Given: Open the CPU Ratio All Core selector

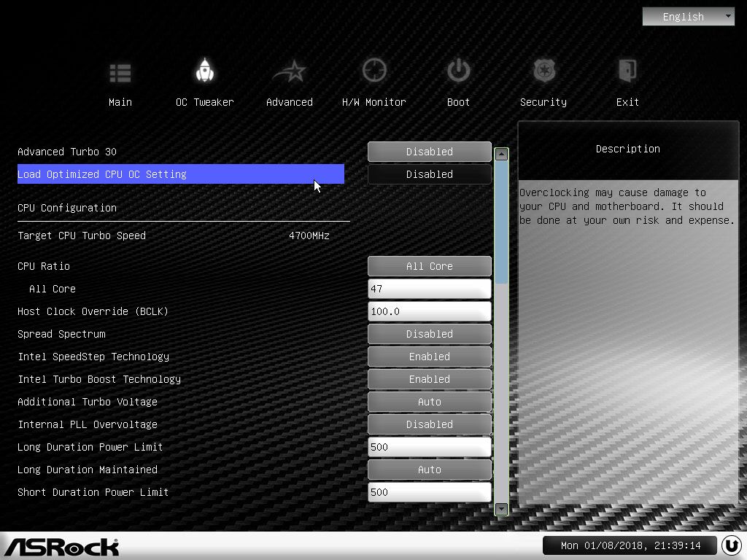Looking at the screenshot, I should point(429,266).
